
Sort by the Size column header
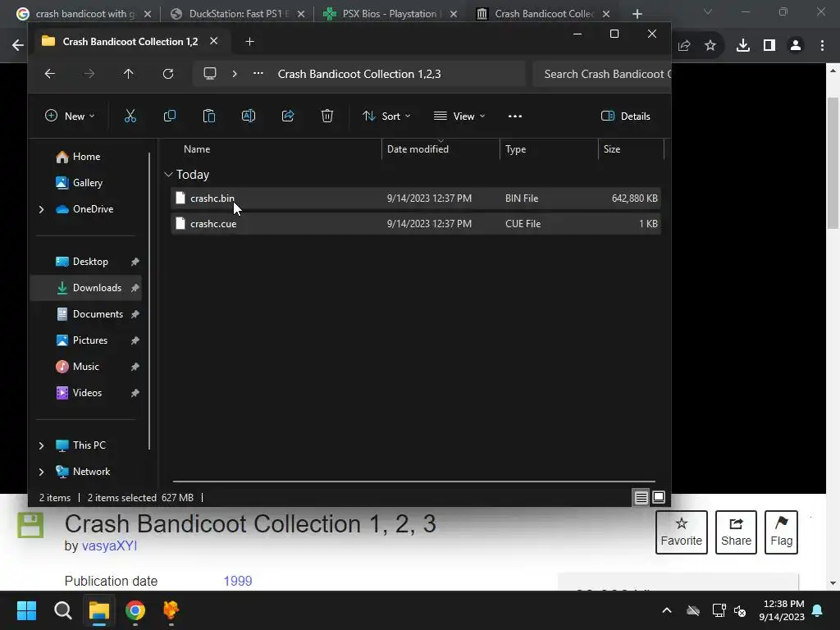tap(612, 149)
